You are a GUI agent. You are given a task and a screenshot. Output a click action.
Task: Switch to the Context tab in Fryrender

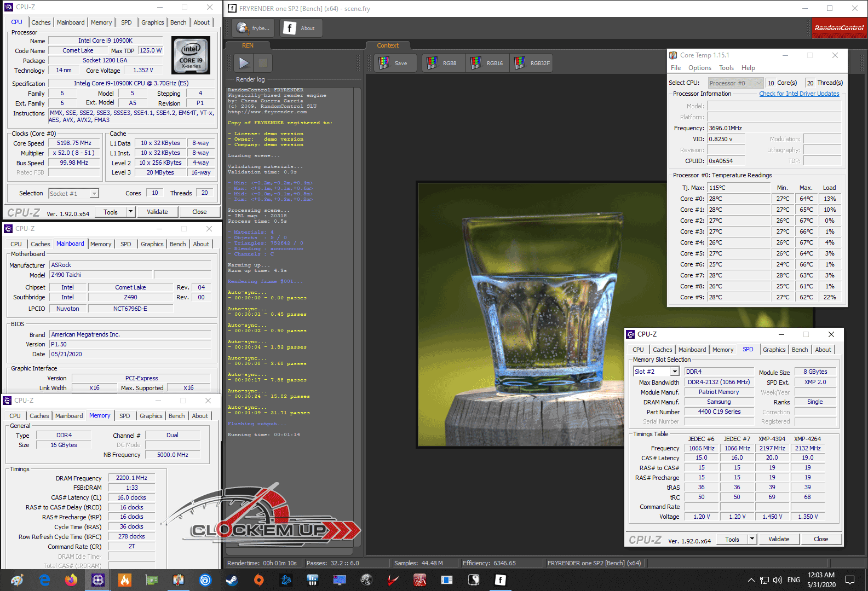point(388,45)
